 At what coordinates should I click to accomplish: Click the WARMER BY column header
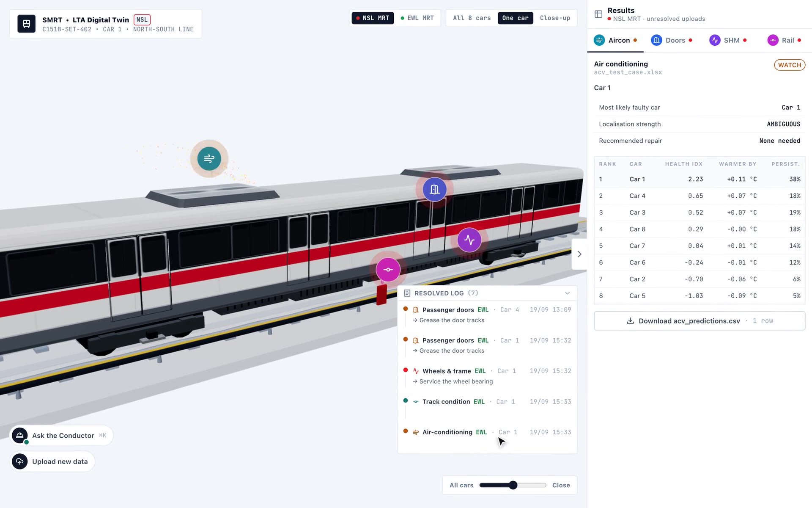(738, 164)
